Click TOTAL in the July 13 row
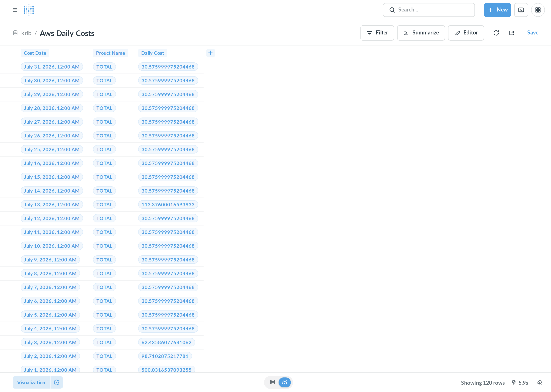 tap(104, 204)
